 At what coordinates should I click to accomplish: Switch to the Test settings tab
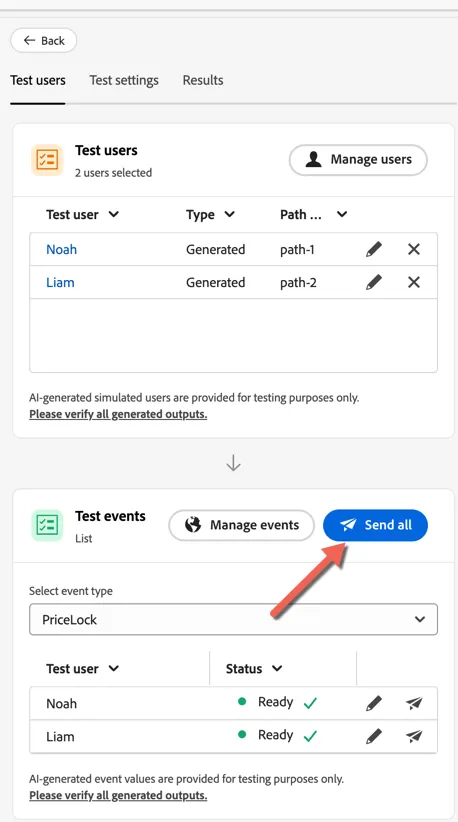tap(124, 80)
